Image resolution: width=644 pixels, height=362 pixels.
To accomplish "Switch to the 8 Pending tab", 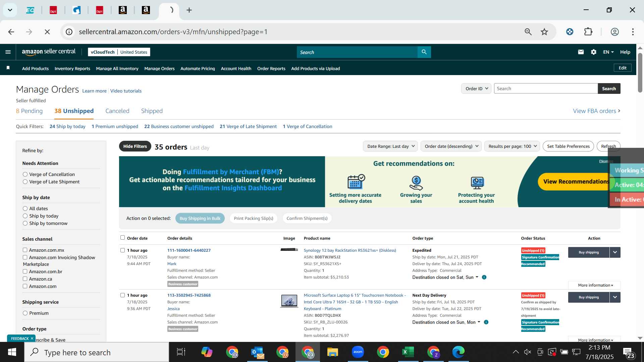I will pos(29,111).
